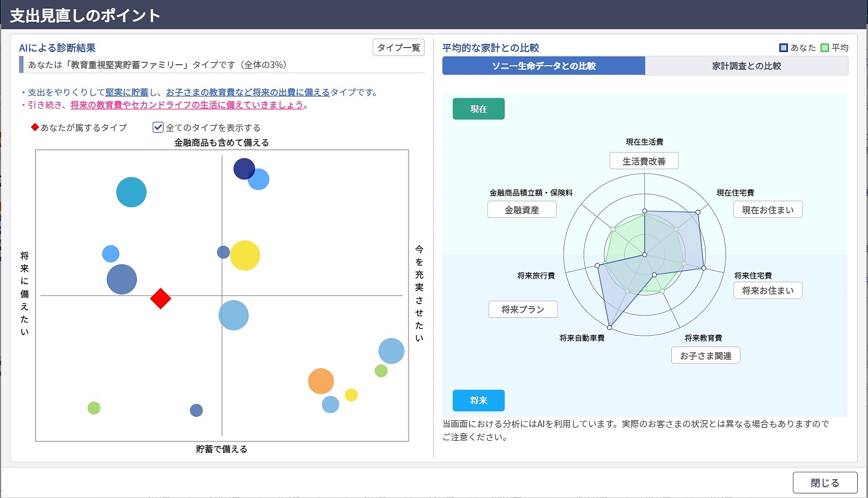868x498 pixels.
Task: Select the small yellow bubble lower right
Action: click(x=351, y=395)
